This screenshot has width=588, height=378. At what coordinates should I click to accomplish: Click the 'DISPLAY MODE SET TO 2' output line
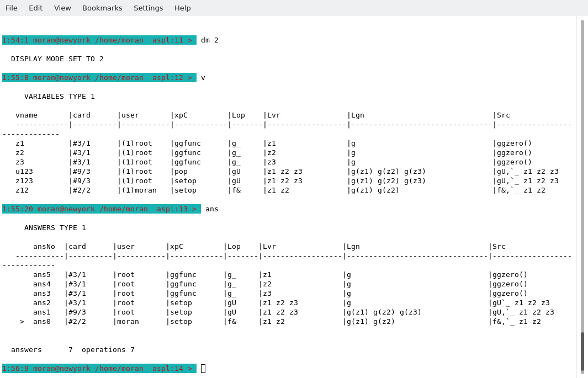click(x=57, y=59)
